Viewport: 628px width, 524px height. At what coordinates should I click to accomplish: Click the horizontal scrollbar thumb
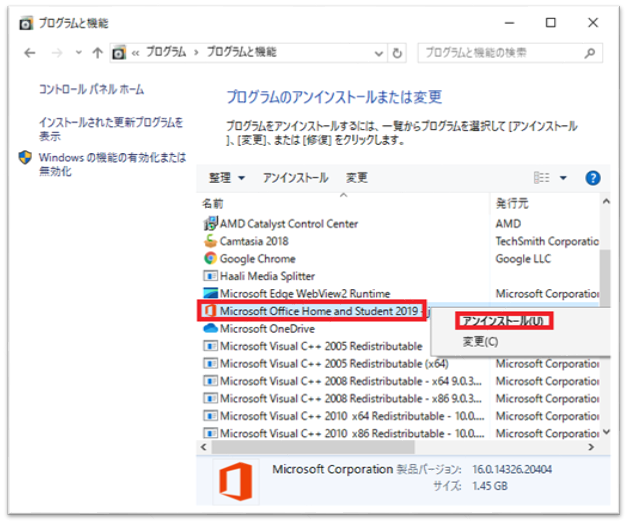point(313,447)
